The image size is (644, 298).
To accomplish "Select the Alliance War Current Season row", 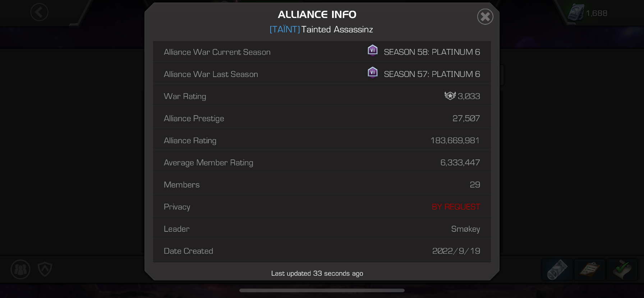I will 322,52.
